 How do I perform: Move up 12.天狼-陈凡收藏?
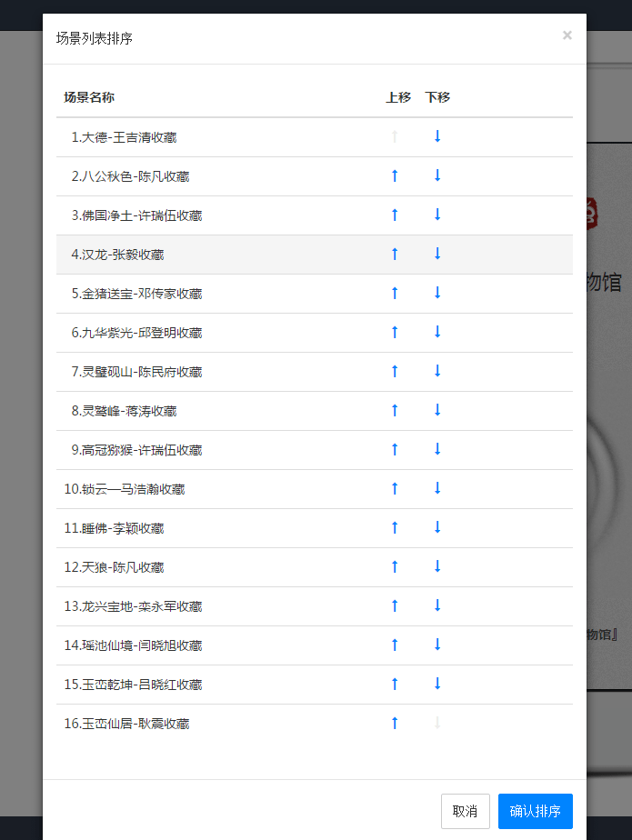tap(395, 566)
